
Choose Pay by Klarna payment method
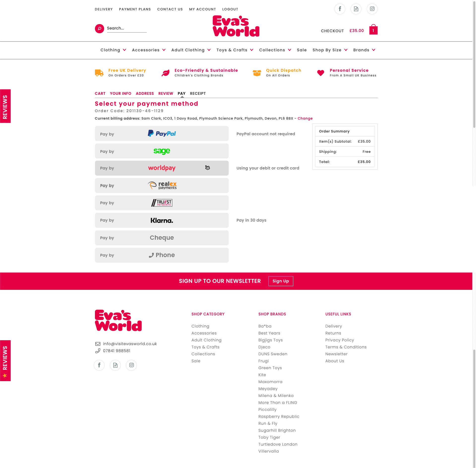coord(162,220)
